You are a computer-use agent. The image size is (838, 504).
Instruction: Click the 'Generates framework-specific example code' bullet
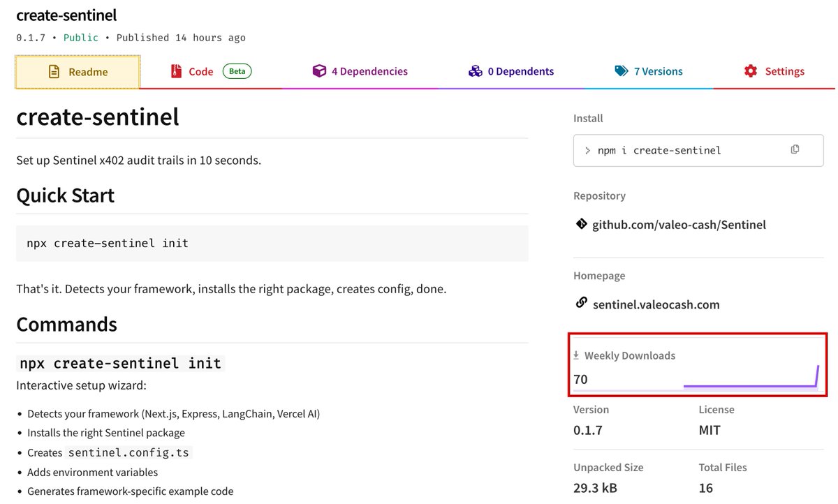tap(130, 491)
